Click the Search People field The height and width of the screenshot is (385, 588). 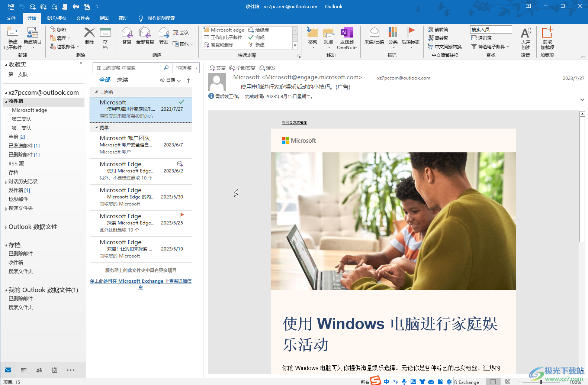pos(491,29)
